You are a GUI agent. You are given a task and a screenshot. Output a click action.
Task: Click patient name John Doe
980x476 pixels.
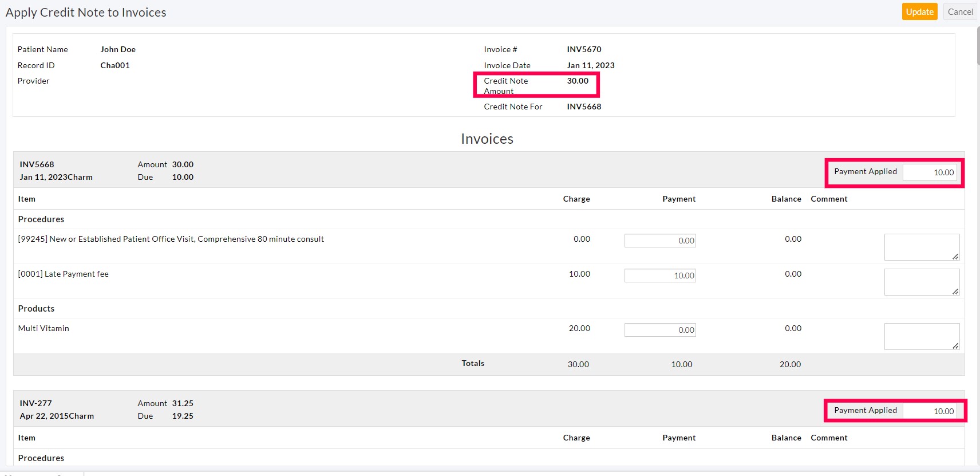118,49
